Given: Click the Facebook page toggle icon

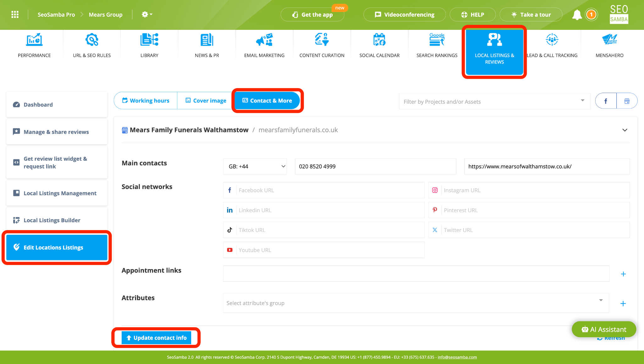Looking at the screenshot, I should coord(606,101).
